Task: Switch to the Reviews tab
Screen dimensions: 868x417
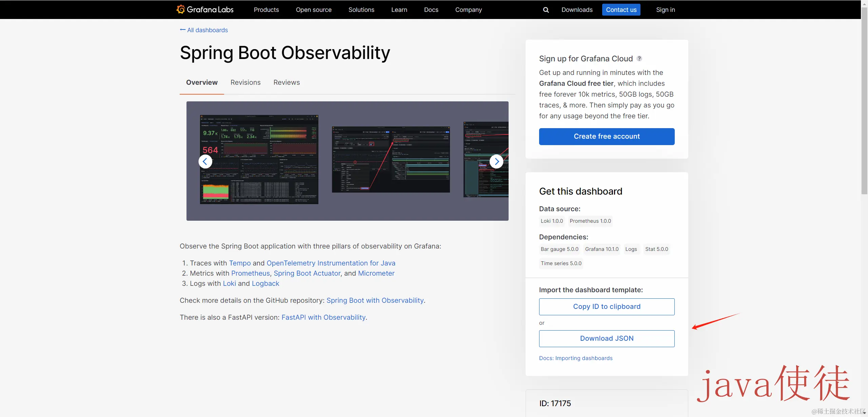Action: [x=287, y=82]
